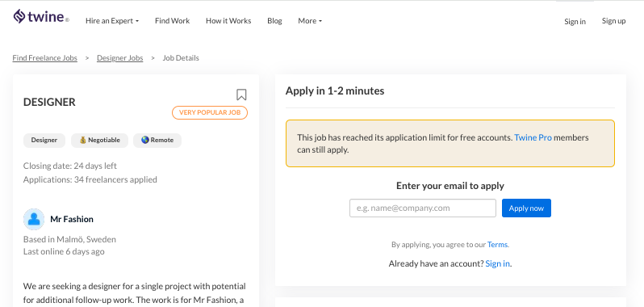Click the Designer tag pill
The width and height of the screenshot is (644, 307).
coord(44,140)
